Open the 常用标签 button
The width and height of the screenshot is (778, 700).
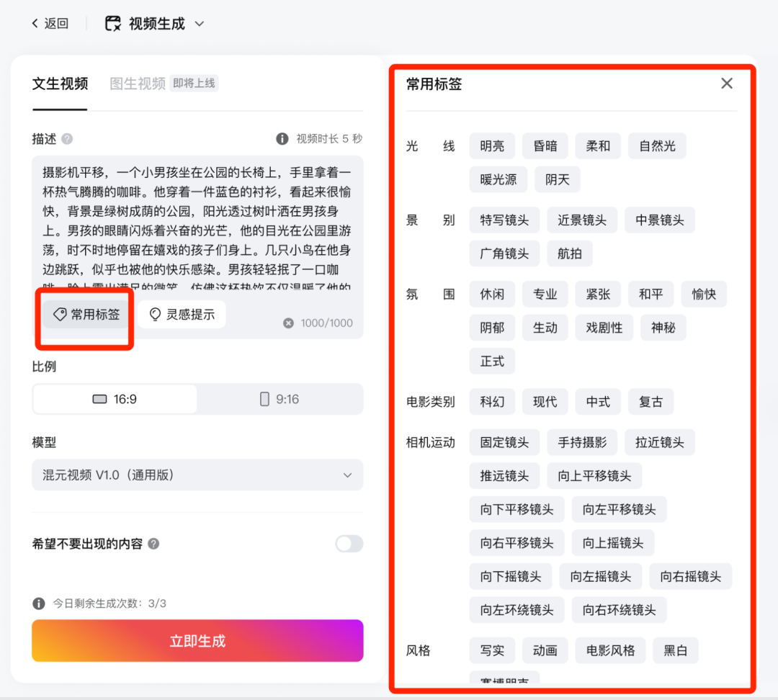pyautogui.click(x=86, y=314)
